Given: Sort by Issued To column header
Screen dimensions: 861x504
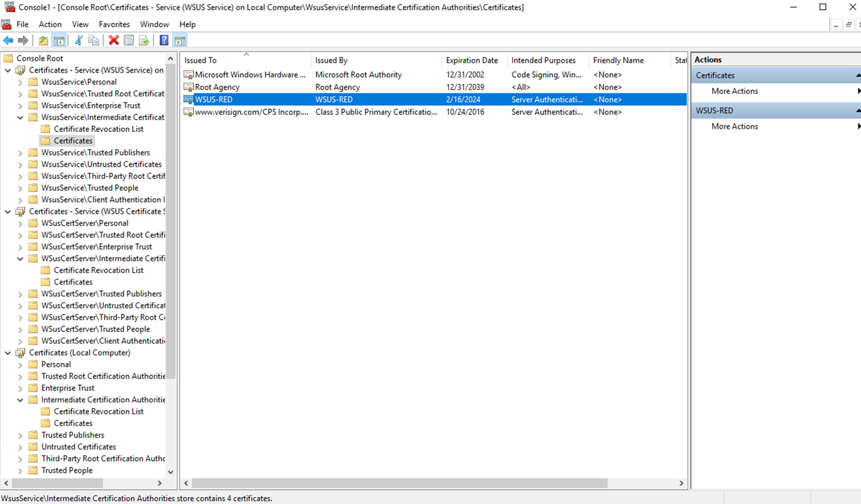Looking at the screenshot, I should tap(246, 60).
